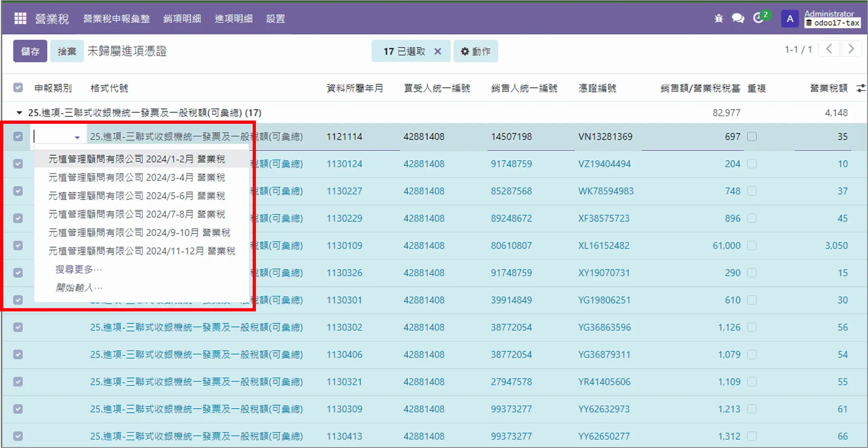Screen dimensions: 868x448
Task: Click group total 82,977
Action: click(x=726, y=112)
